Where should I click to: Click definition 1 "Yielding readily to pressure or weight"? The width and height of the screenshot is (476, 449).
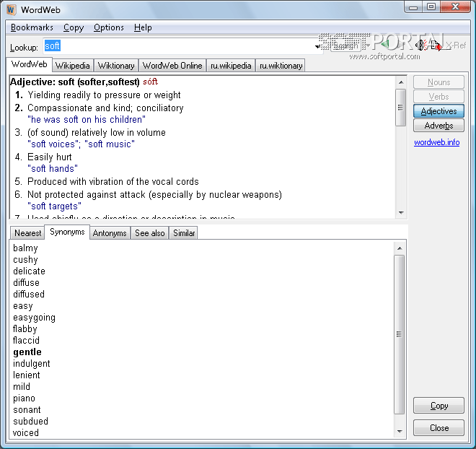coord(104,95)
